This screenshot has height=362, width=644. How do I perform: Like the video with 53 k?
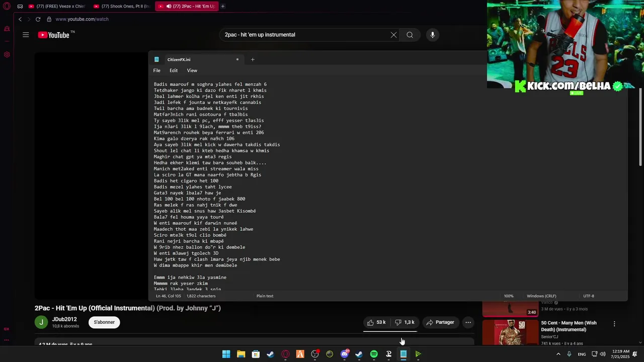(376, 322)
